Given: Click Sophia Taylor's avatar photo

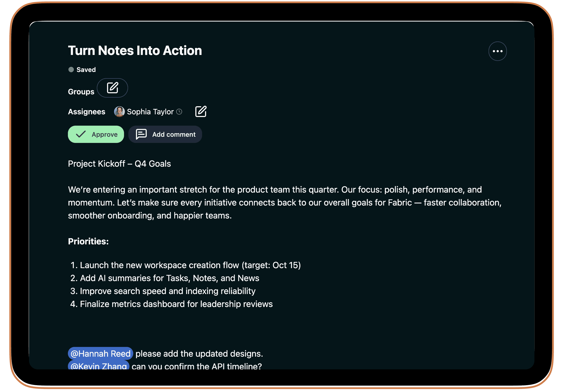Looking at the screenshot, I should pos(119,112).
